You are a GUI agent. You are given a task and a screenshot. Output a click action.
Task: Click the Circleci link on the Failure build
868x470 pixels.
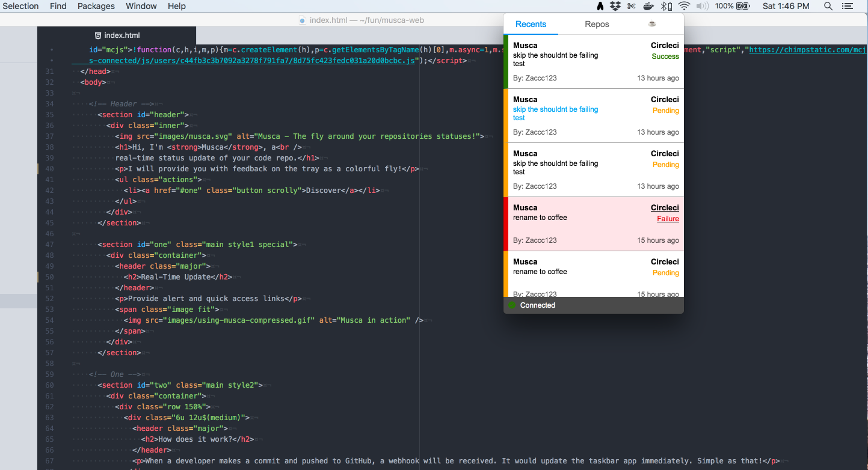point(665,207)
